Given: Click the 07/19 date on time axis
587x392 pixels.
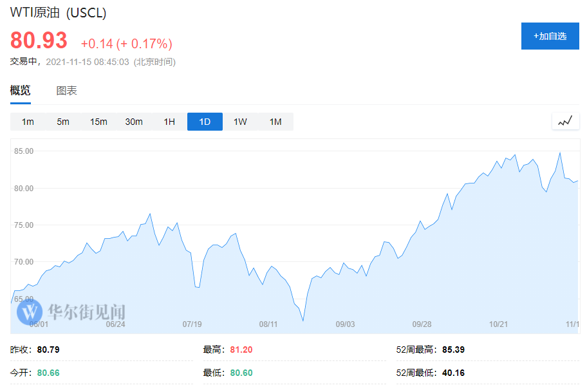Looking at the screenshot, I should (x=192, y=324).
